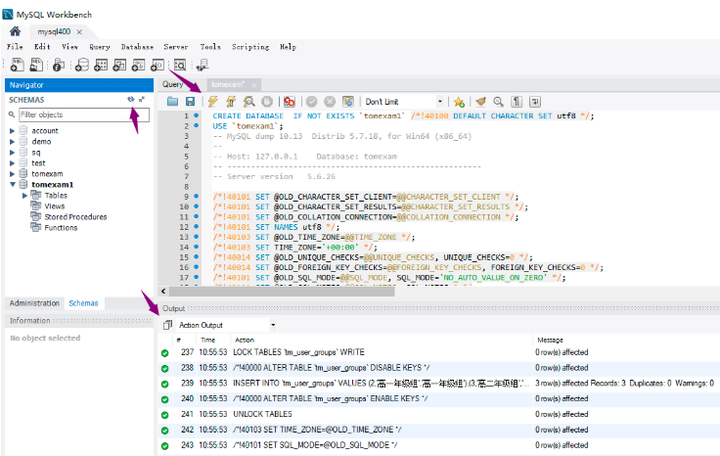This screenshot has height=456, width=720.
Task: Collapse the tomexam1 schema
Action: point(12,185)
